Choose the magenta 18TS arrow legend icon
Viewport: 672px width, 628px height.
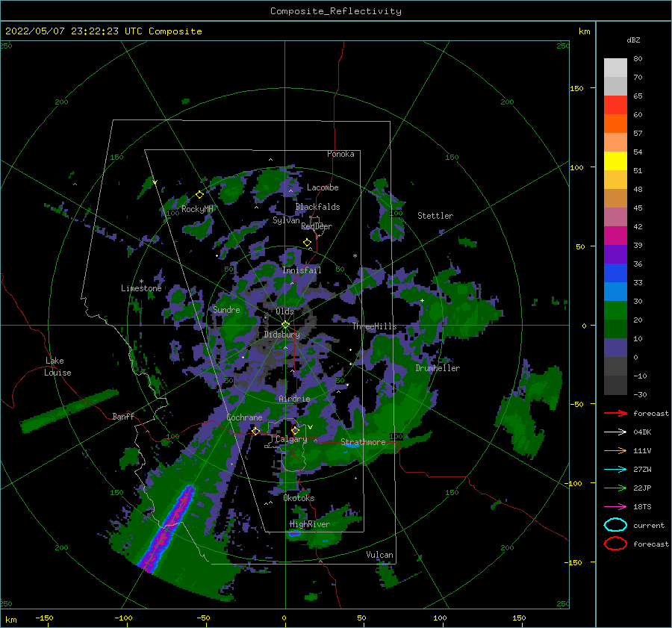(x=615, y=507)
